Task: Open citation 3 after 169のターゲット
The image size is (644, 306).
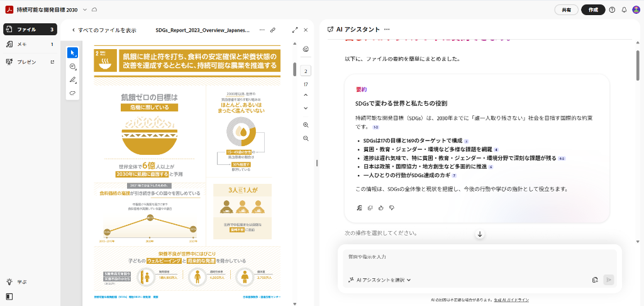Action: point(466,141)
